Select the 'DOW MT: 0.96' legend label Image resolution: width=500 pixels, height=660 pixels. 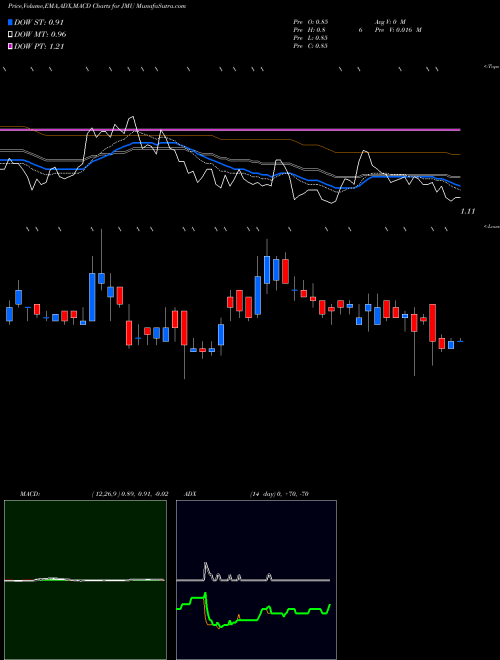pos(40,35)
